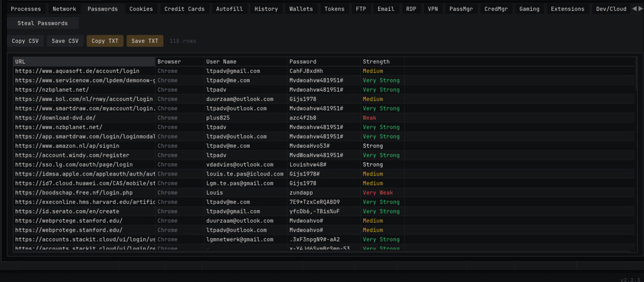Select the Passwords tab
Screen dimensions: 644x282
102,9
